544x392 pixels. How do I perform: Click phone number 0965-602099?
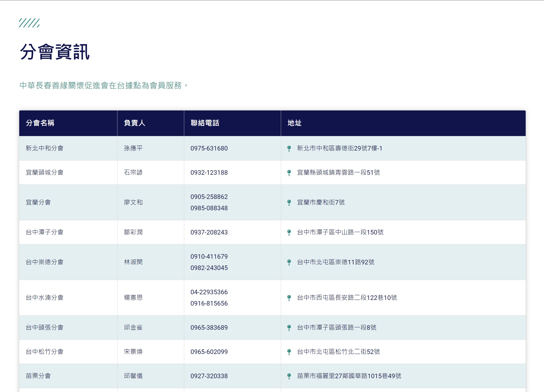click(209, 352)
